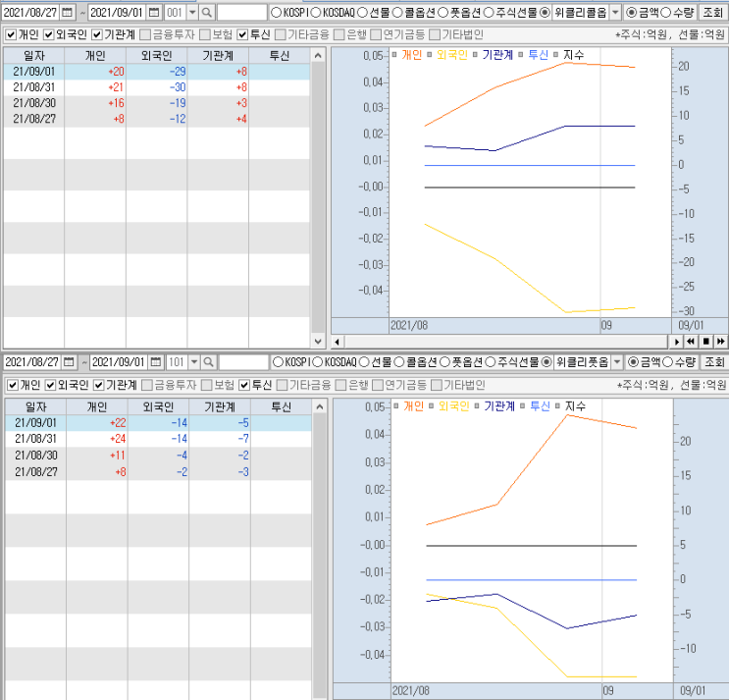Viewport: 729px width, 700px height.
Task: Click table scroll up arrow in bottom table
Action: (320, 407)
